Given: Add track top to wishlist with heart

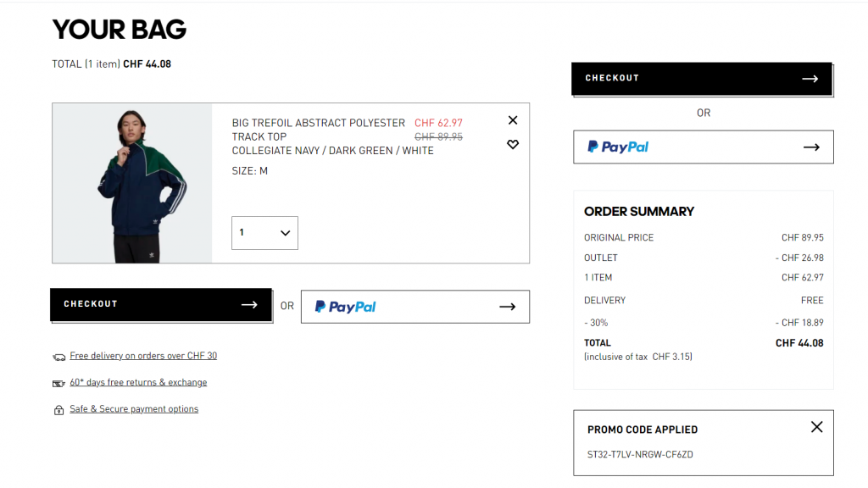Looking at the screenshot, I should coord(513,145).
